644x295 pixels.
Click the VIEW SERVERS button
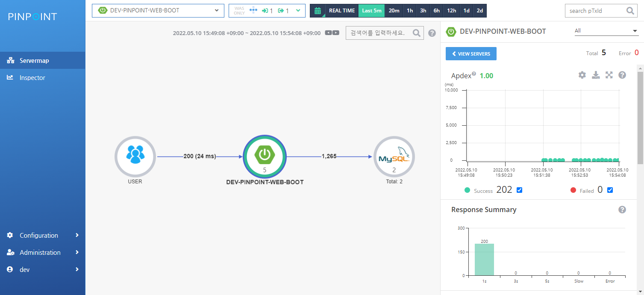(471, 54)
